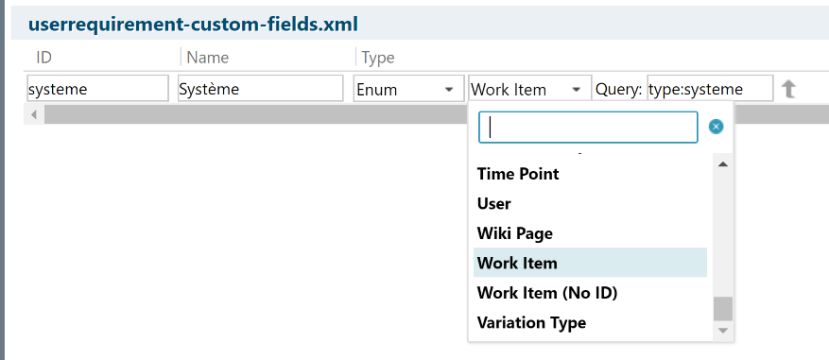Viewport: 829px width, 360px height.
Task: Click the move-up arrow icon
Action: coord(788,89)
